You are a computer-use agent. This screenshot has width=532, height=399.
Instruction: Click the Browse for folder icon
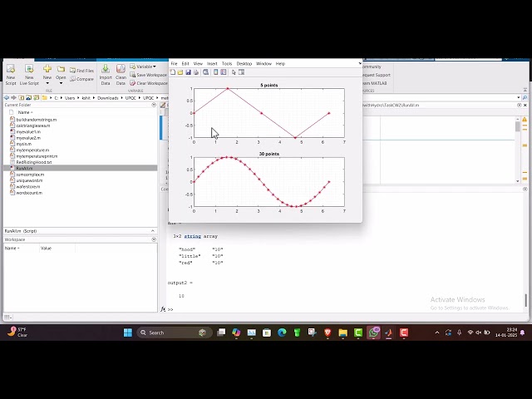coord(28,98)
